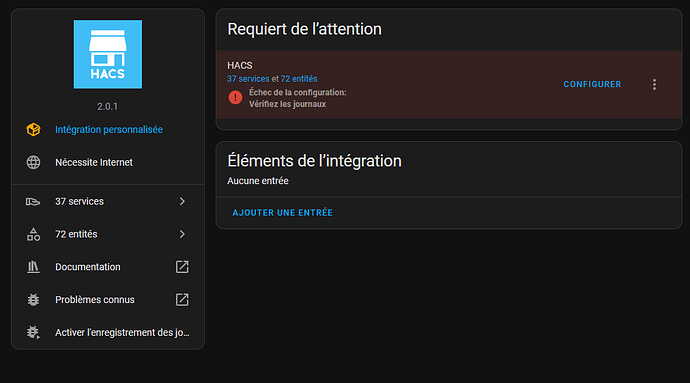Click the bug icon beside Problèmes connus
The height and width of the screenshot is (383, 690).
(33, 300)
